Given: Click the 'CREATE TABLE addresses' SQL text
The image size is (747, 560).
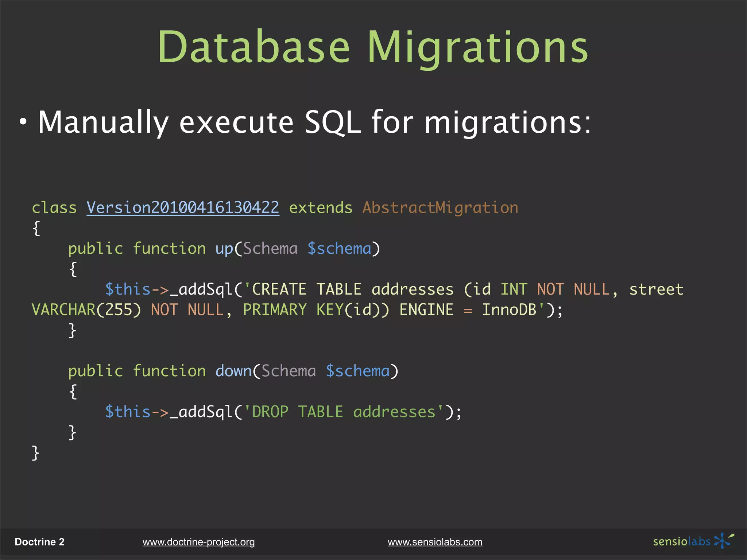Looking at the screenshot, I should click(353, 289).
